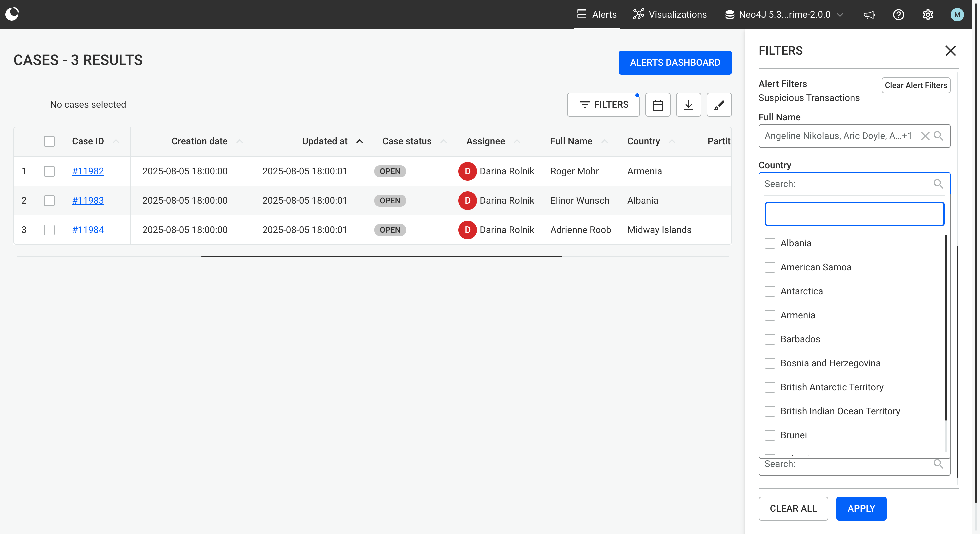Open the Visualizations tab
Image resolution: width=980 pixels, height=534 pixels.
(x=670, y=14)
